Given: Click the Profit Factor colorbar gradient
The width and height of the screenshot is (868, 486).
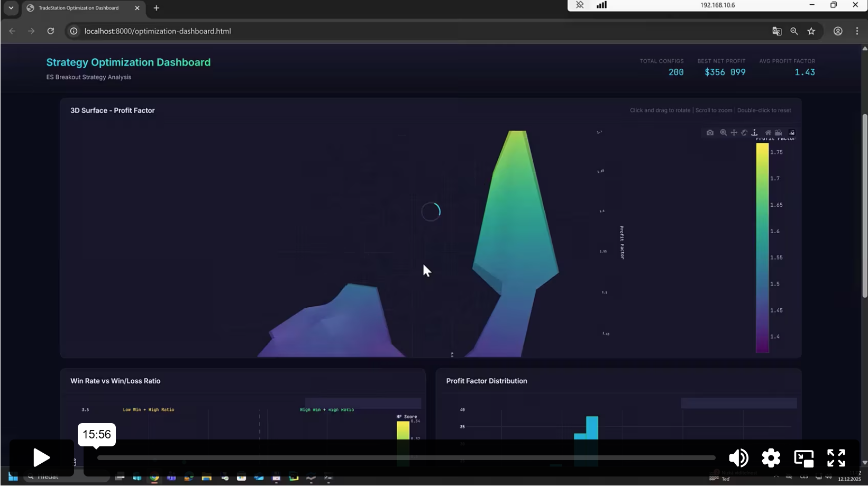Looking at the screenshot, I should pos(762,247).
